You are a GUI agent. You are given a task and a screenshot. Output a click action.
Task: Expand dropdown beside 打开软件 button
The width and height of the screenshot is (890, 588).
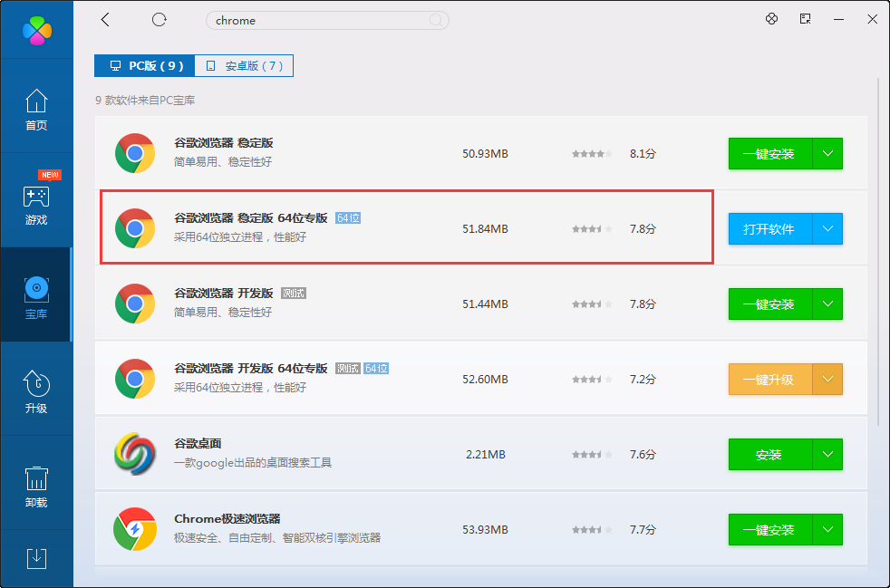point(827,228)
